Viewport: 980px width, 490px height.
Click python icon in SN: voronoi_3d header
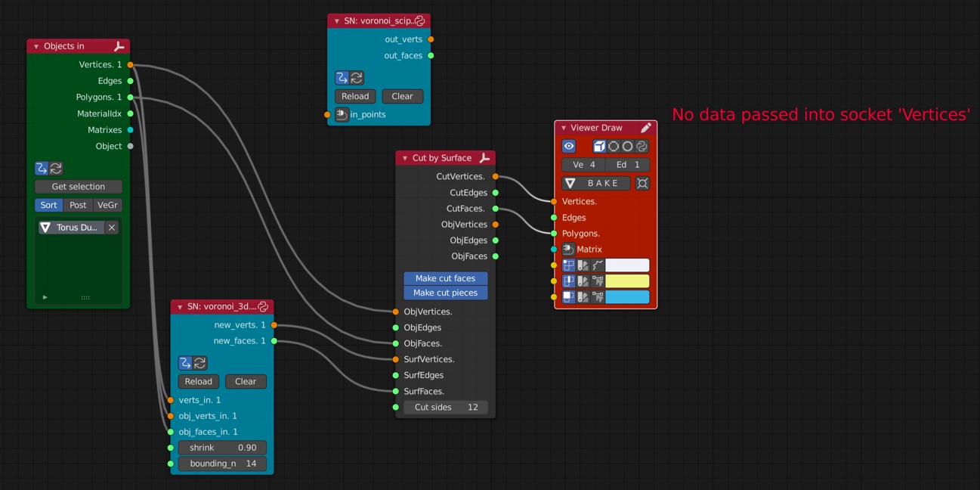(x=263, y=306)
